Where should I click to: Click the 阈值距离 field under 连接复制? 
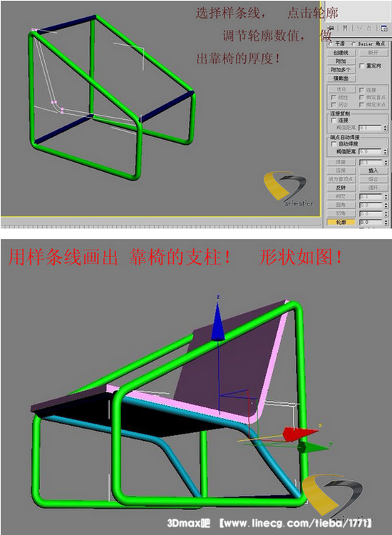click(370, 128)
